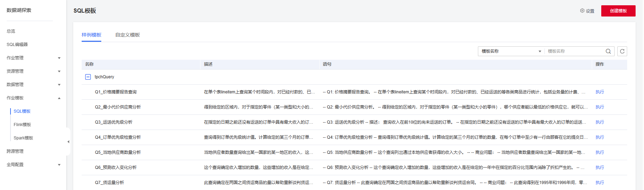The image size is (644, 190).
Task: Focus the 模板名称 search input field
Action: click(575, 51)
